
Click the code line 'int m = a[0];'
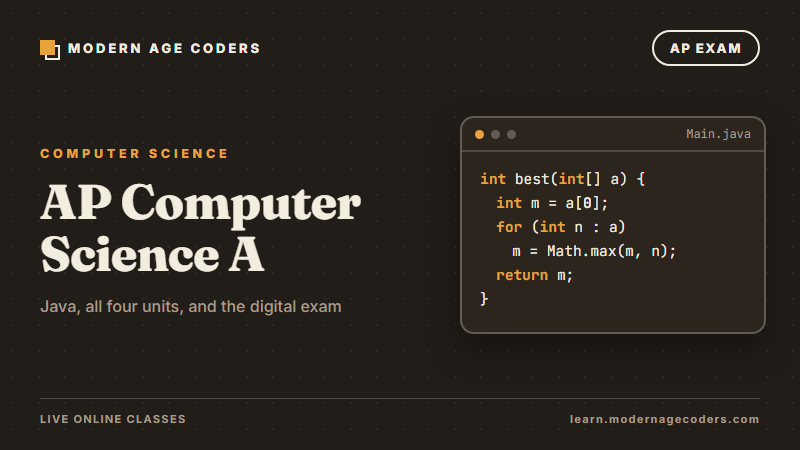552,203
